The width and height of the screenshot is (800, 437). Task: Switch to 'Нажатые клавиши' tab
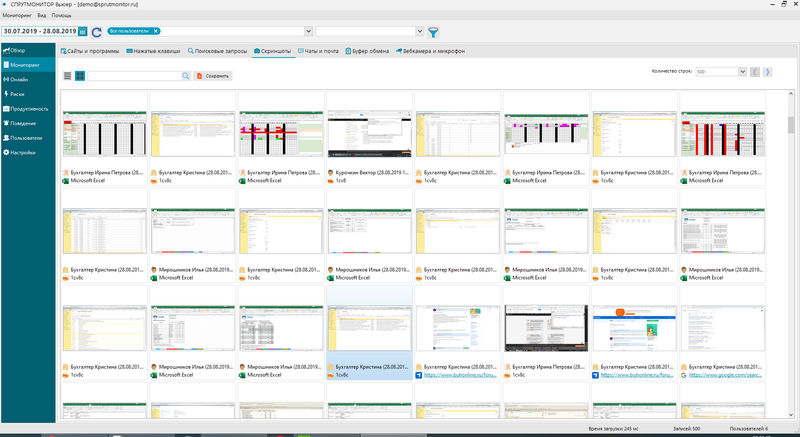click(153, 51)
